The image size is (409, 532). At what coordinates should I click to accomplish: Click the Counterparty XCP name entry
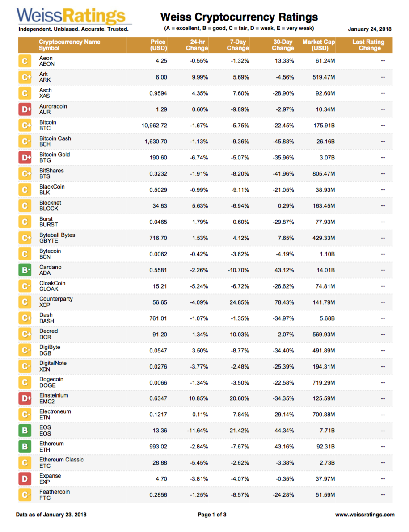click(x=56, y=302)
